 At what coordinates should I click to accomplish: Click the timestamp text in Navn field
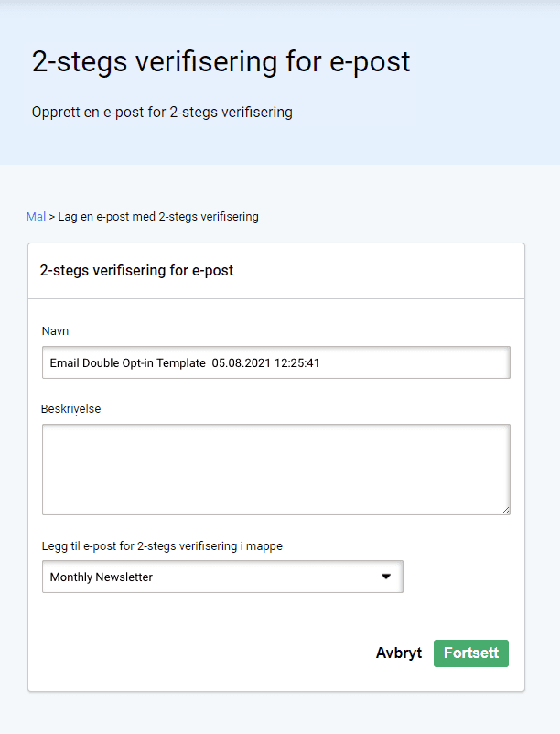click(x=265, y=362)
